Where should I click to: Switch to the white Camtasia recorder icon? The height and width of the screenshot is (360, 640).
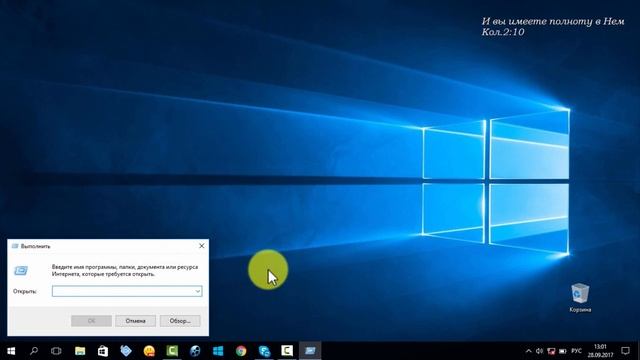coord(287,351)
